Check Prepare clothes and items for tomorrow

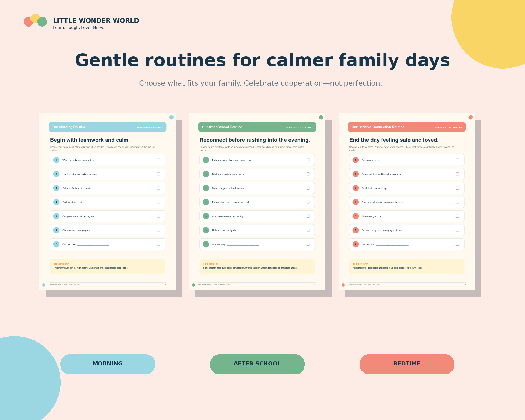click(x=458, y=174)
